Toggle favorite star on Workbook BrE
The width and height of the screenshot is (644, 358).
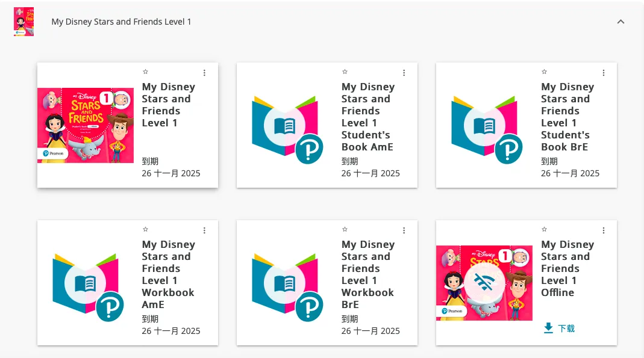pos(345,229)
